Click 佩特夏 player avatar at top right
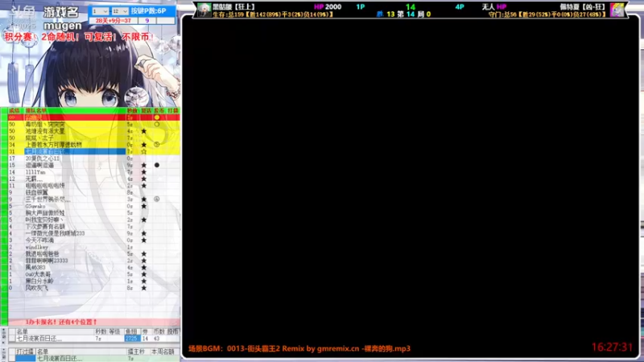Screen dimensions: 644x362 pyautogui.click(x=617, y=10)
